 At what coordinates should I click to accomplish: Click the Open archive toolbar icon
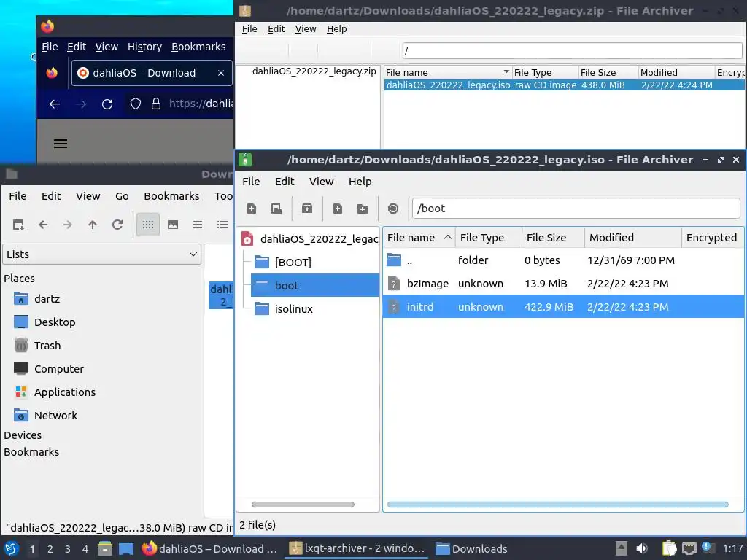(276, 209)
